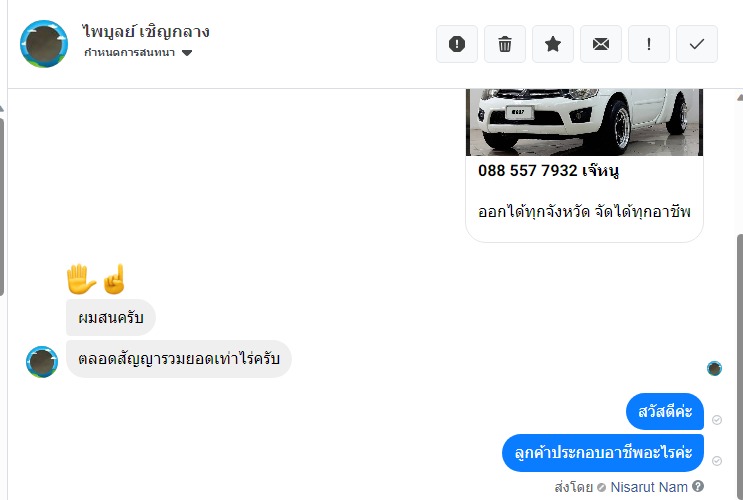Screen dimensions: 743x500
Task: Click the ลูกค้าประกอบอาชีพอะไรค่ะ message bubble
Action: 603,453
